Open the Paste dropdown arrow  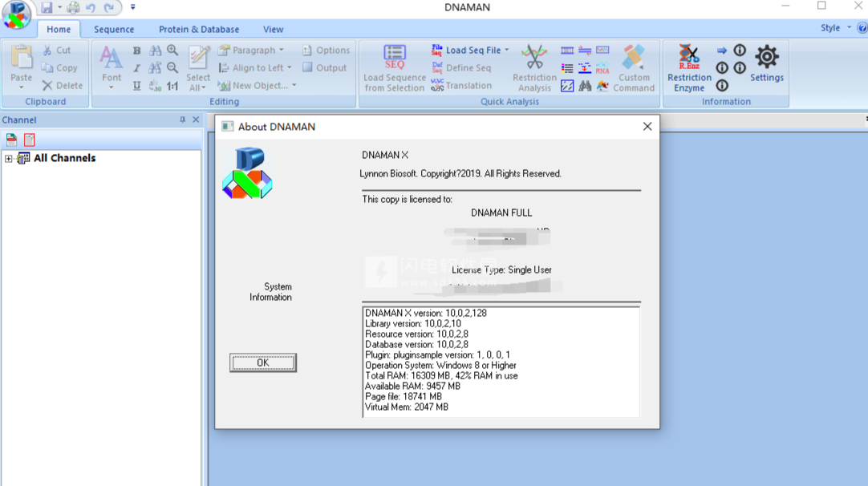(21, 87)
